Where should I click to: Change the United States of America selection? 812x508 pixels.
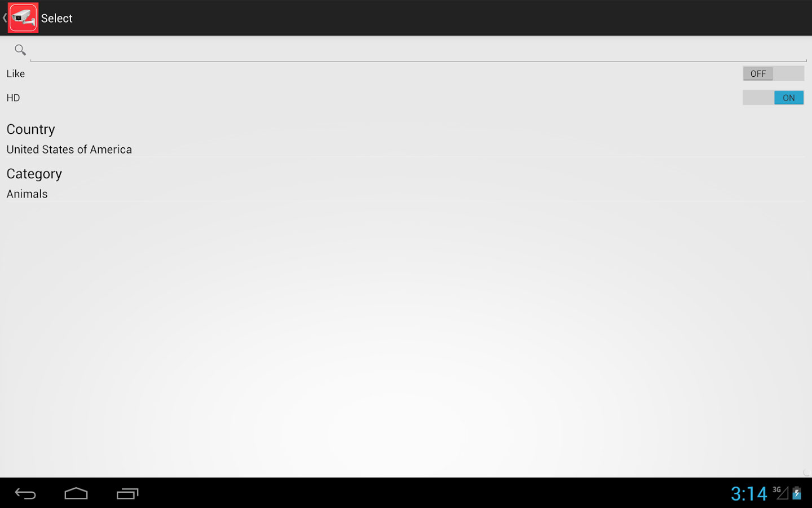(x=69, y=150)
